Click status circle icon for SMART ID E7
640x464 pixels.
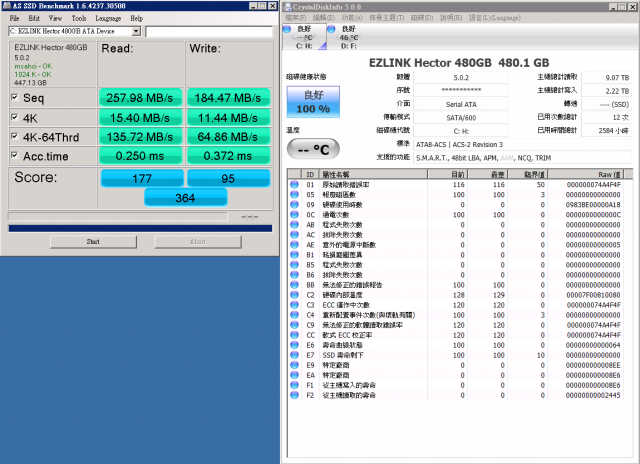tap(294, 355)
